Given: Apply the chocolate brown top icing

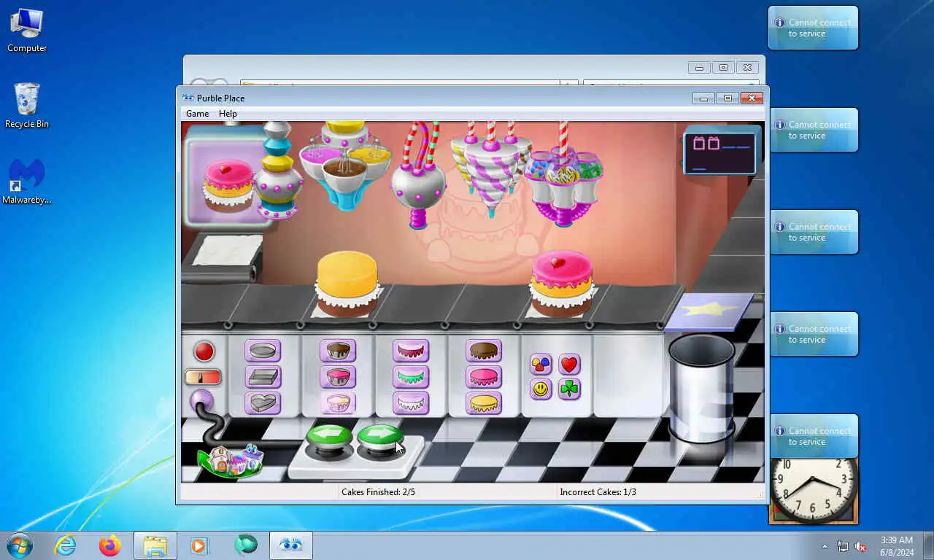Looking at the screenshot, I should (484, 351).
